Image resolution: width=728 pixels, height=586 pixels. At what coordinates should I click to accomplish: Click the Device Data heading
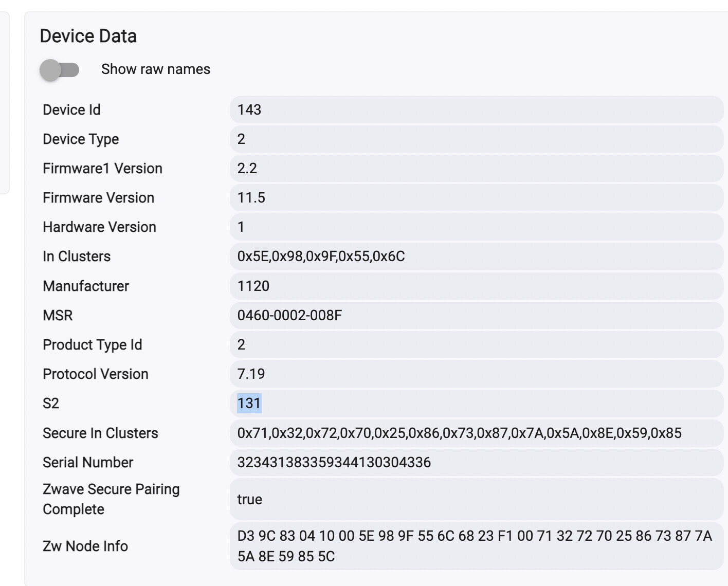88,36
